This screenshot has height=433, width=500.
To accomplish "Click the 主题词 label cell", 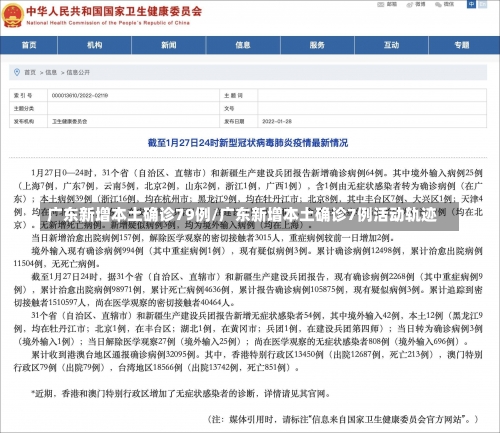I will [239, 95].
